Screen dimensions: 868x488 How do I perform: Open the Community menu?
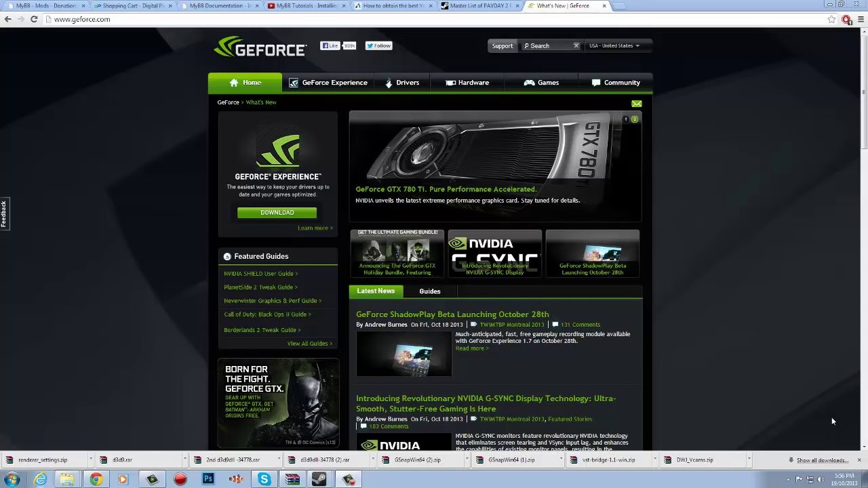click(616, 83)
